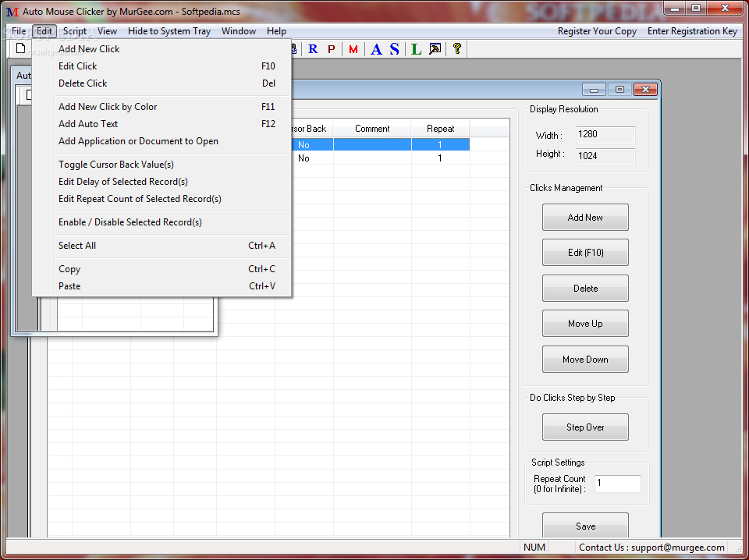Click the Edit (F10) button
Viewport: 749px width, 560px height.
coord(585,253)
